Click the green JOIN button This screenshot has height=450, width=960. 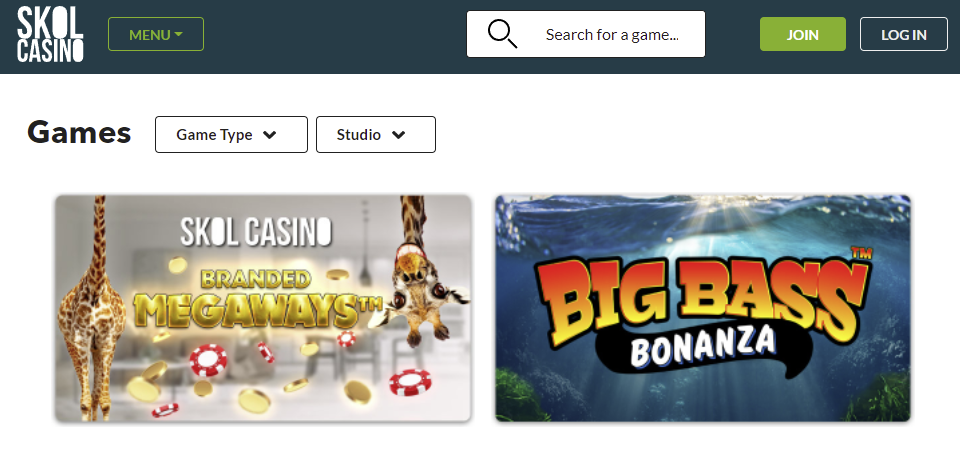[x=803, y=34]
